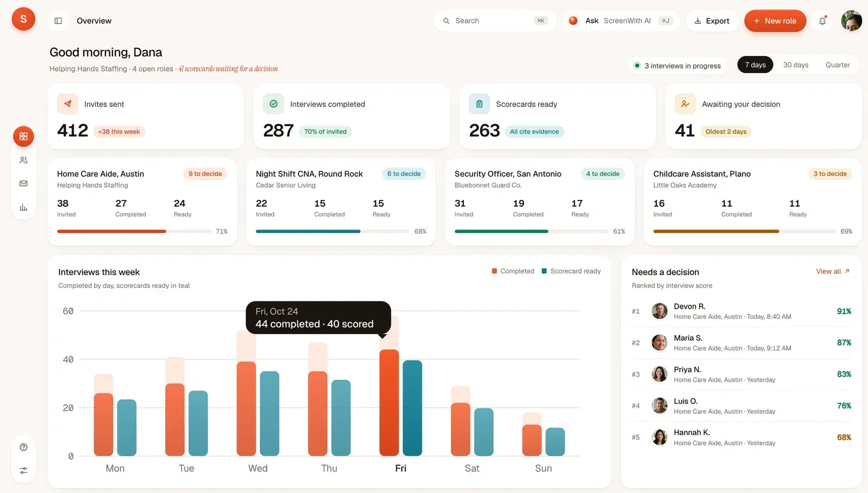Click the Invites sent paper plane icon

68,104
